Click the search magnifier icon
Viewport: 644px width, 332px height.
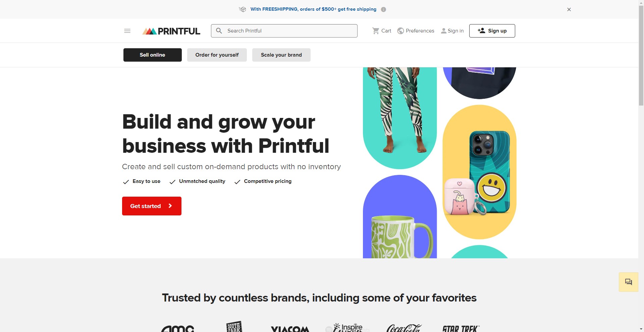[219, 31]
